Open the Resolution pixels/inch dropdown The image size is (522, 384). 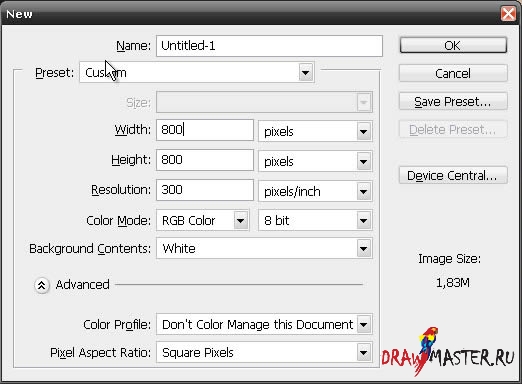[315, 191]
